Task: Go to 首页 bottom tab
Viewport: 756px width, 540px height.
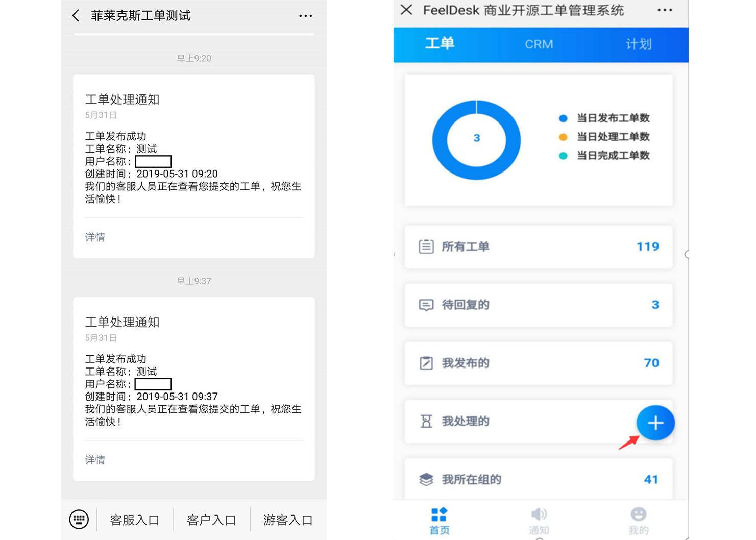Action: pos(440,521)
